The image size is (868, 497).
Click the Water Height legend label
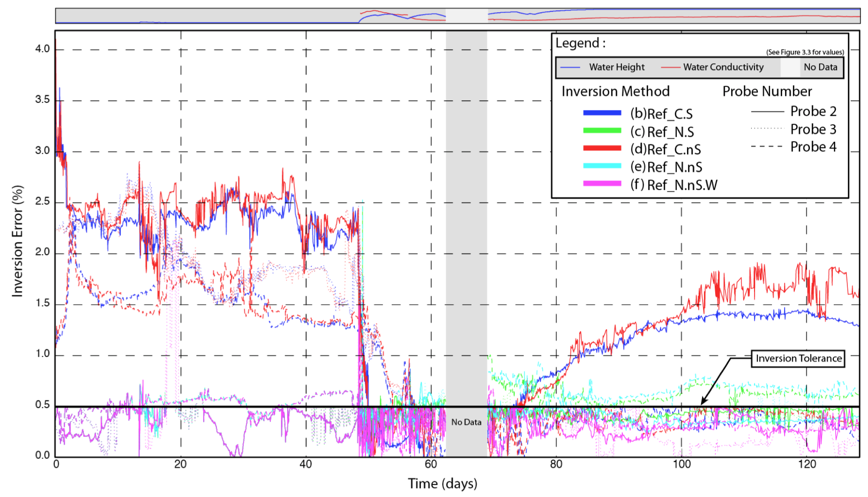point(616,67)
